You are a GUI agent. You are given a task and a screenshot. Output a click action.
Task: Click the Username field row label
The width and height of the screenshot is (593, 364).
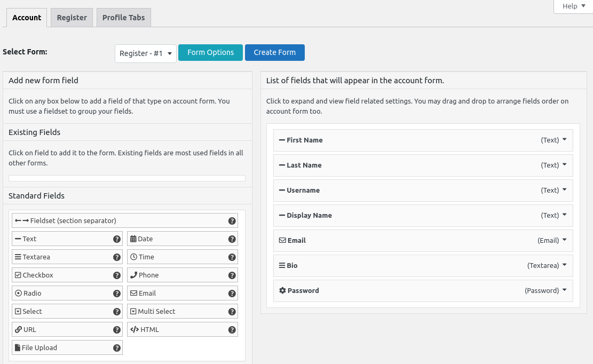pos(303,191)
